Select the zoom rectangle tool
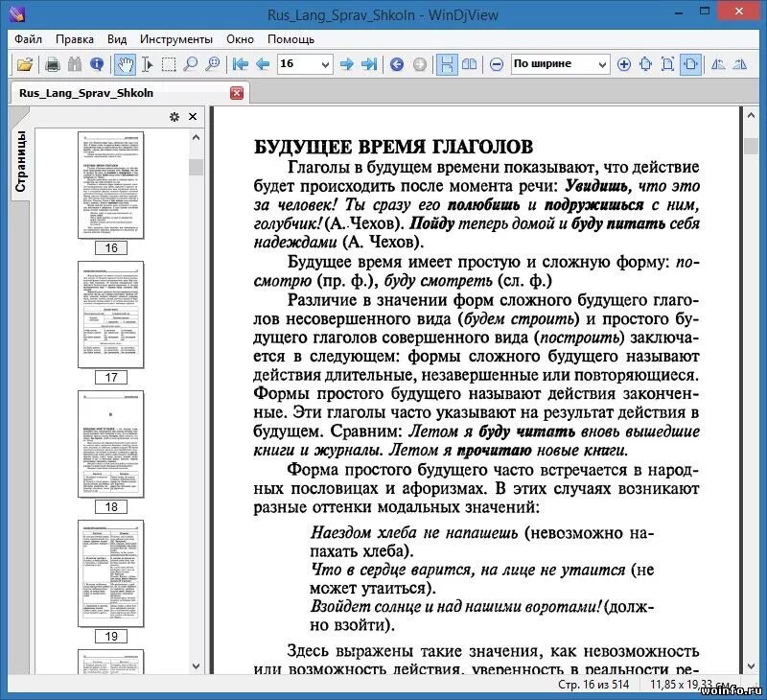This screenshot has height=700, width=767. coord(212,64)
